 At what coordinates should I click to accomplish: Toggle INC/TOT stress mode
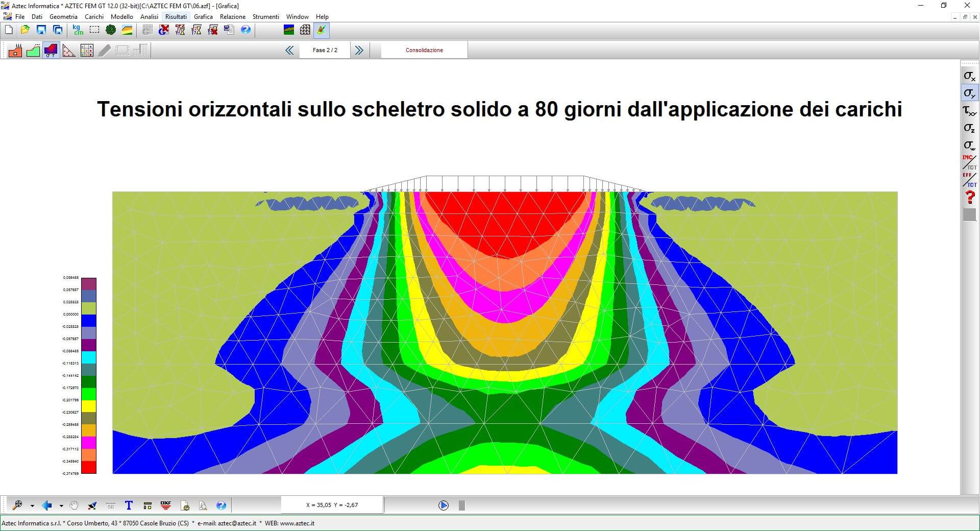click(x=969, y=162)
